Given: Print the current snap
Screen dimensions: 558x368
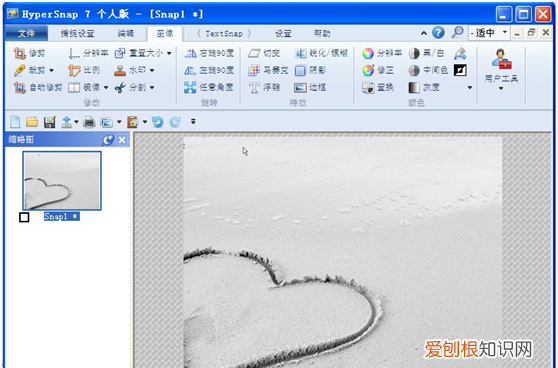Looking at the screenshot, I should [89, 122].
